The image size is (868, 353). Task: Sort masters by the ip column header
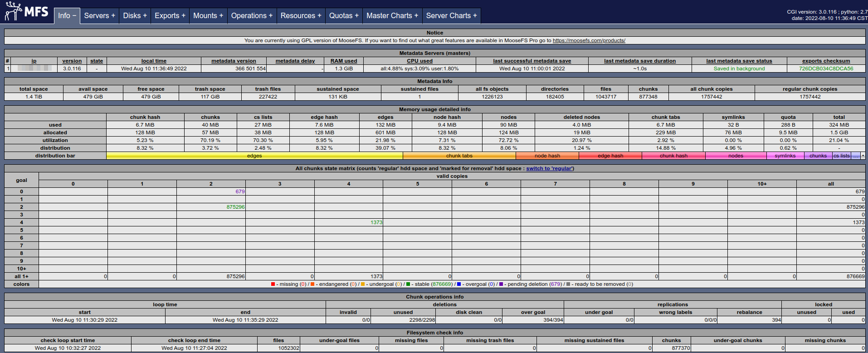[x=34, y=61]
